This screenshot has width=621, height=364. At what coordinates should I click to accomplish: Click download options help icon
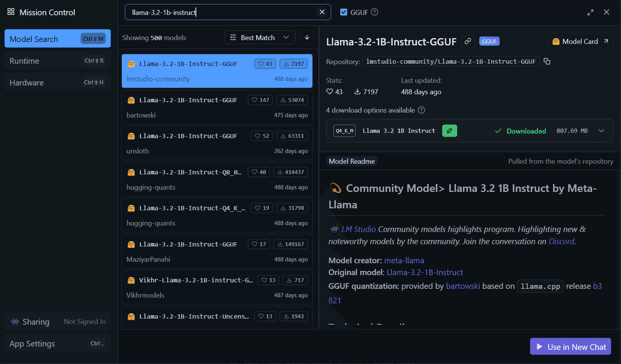tap(421, 110)
